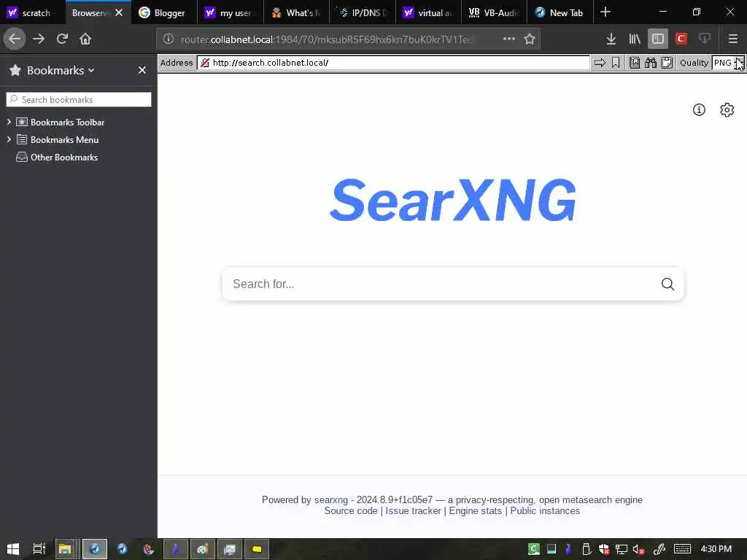The image size is (747, 560).
Task: Close the Browservice tab
Action: tap(119, 12)
